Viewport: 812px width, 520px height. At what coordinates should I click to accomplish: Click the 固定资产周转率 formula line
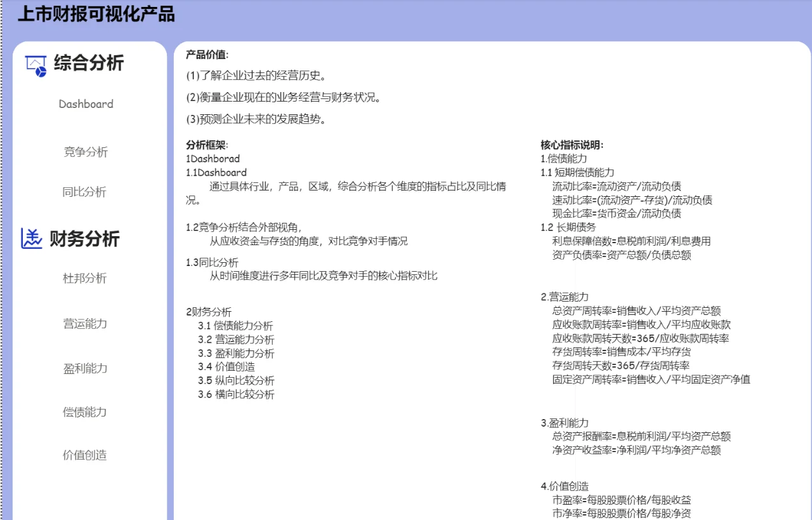click(652, 380)
